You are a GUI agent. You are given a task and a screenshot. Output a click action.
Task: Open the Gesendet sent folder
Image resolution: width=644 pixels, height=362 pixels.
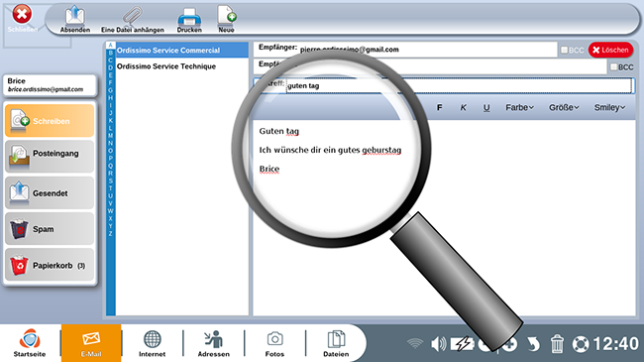(50, 193)
